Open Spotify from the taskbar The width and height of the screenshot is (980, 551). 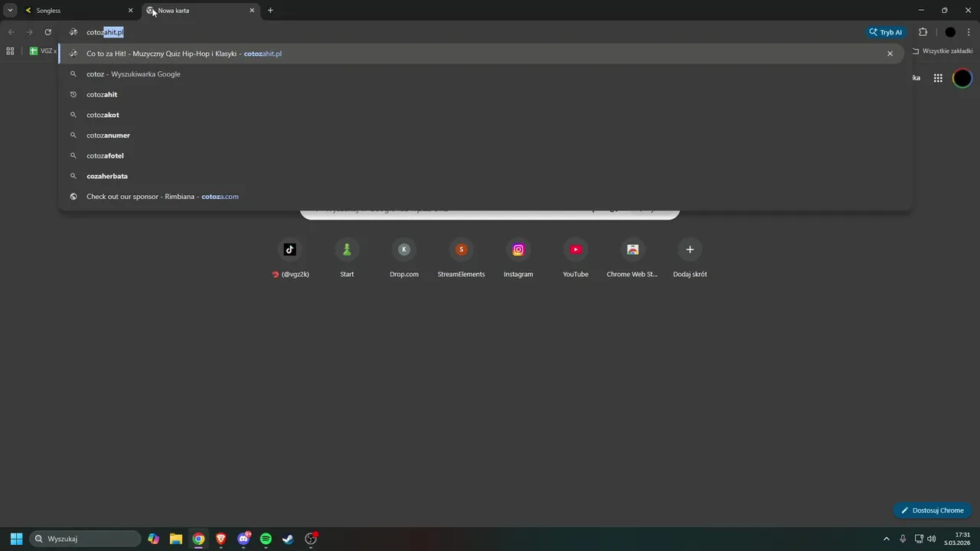(266, 539)
